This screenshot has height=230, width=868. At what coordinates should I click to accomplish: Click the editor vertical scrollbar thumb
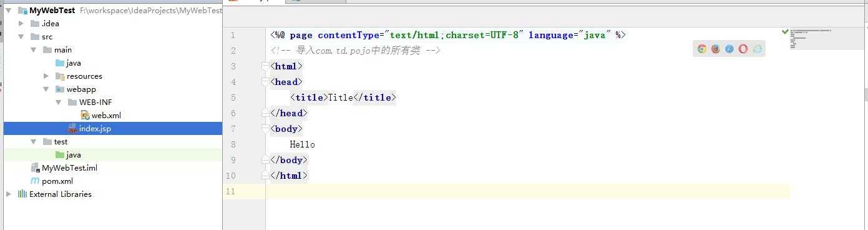click(866, 95)
